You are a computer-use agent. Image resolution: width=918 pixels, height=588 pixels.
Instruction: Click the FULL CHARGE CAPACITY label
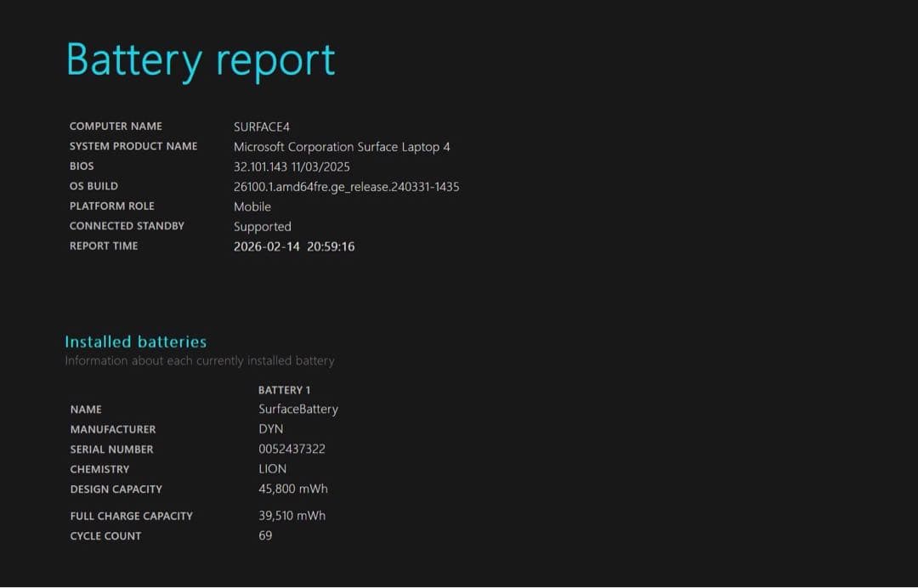[131, 516]
